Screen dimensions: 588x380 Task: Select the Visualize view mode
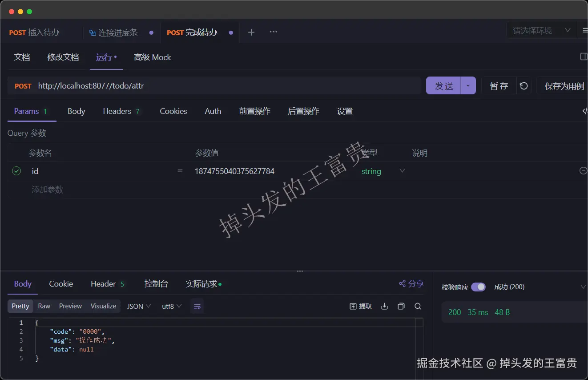pyautogui.click(x=103, y=306)
